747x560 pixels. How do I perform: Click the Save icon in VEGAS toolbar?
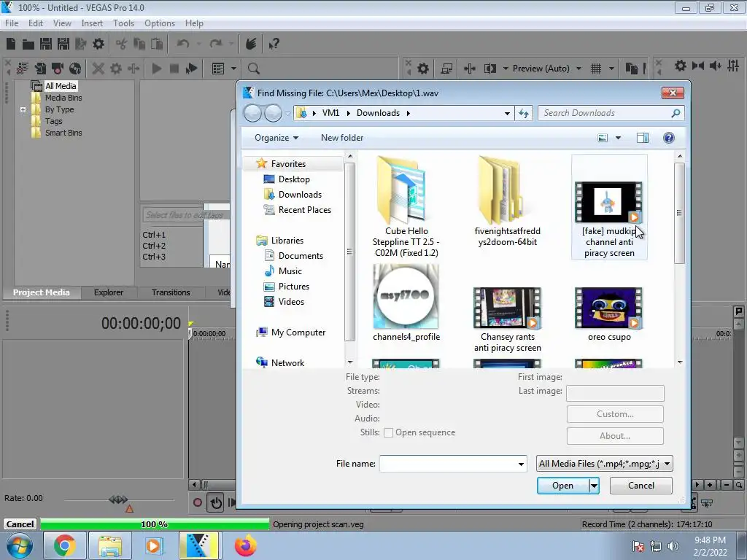[x=46, y=44]
